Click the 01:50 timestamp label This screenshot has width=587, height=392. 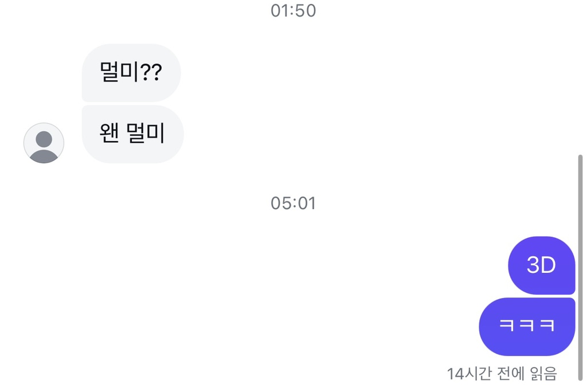pos(293,11)
